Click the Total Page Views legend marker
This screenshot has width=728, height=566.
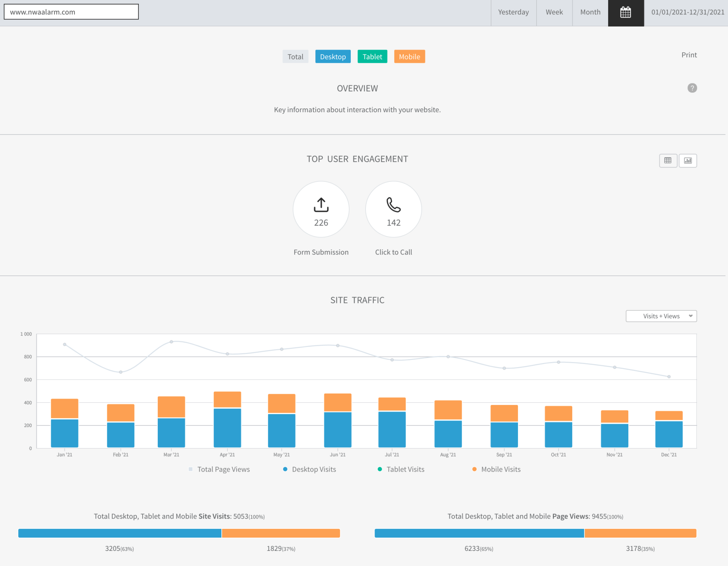click(x=191, y=469)
